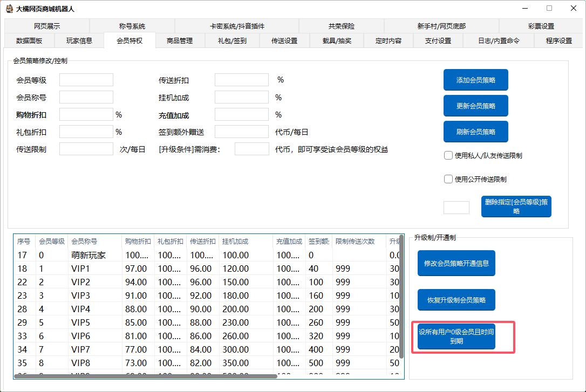The height and width of the screenshot is (392, 586).
Task: Enable 使用私人/队友传送限制 checkbox
Action: tap(448, 155)
